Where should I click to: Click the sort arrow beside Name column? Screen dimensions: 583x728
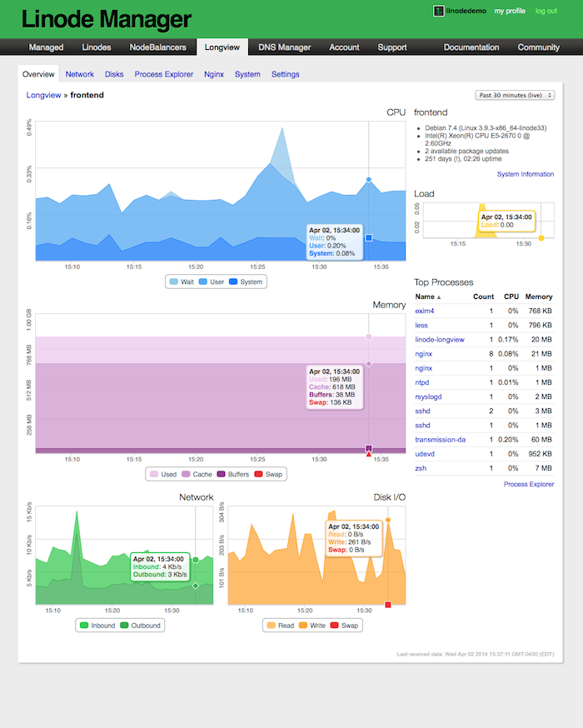click(439, 297)
